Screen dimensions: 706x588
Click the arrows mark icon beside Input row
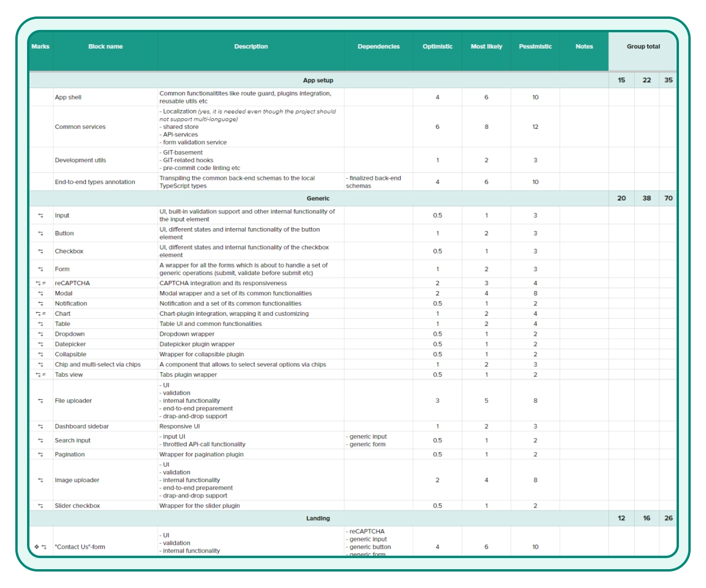[x=41, y=216]
